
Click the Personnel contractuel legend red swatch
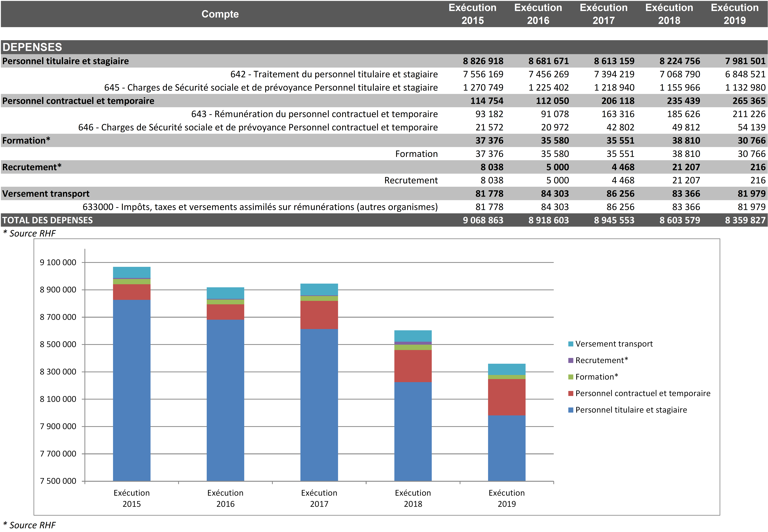tap(571, 393)
